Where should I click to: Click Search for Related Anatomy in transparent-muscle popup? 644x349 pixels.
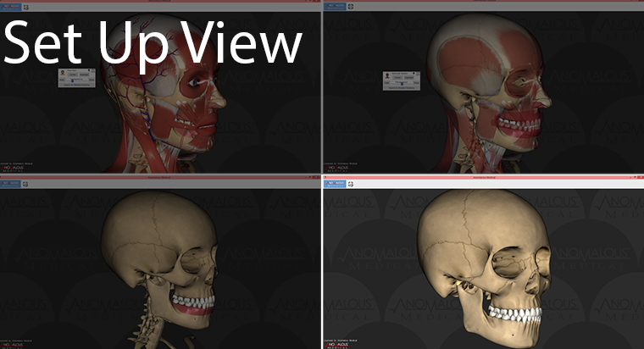pyautogui.click(x=402, y=87)
